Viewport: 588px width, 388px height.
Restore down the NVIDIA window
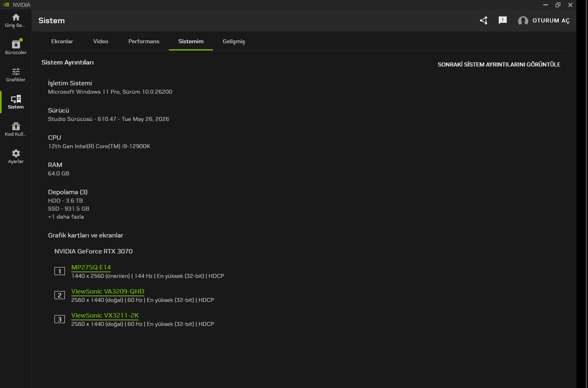(x=558, y=5)
